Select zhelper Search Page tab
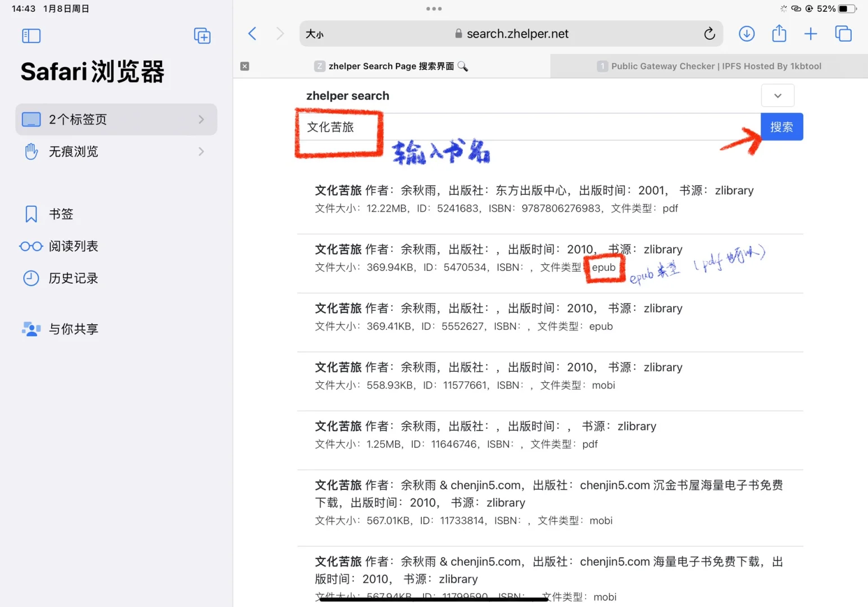 (x=392, y=66)
